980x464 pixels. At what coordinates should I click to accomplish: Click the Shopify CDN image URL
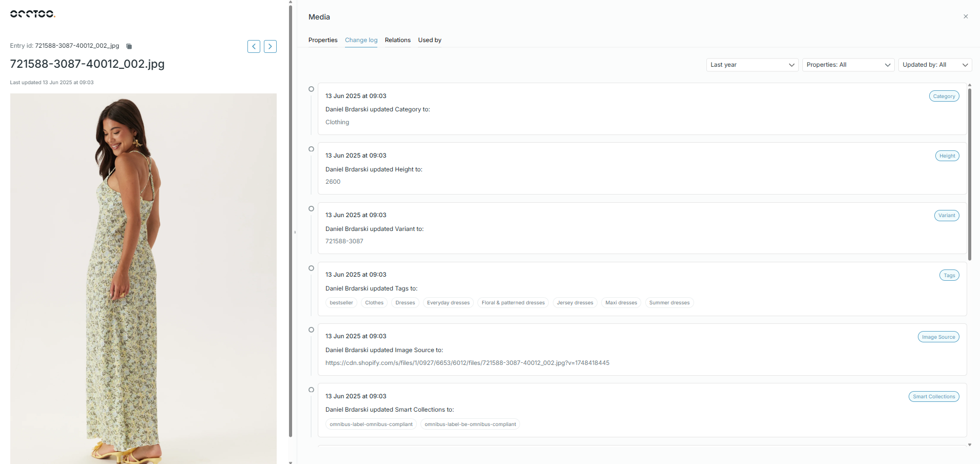tap(467, 363)
